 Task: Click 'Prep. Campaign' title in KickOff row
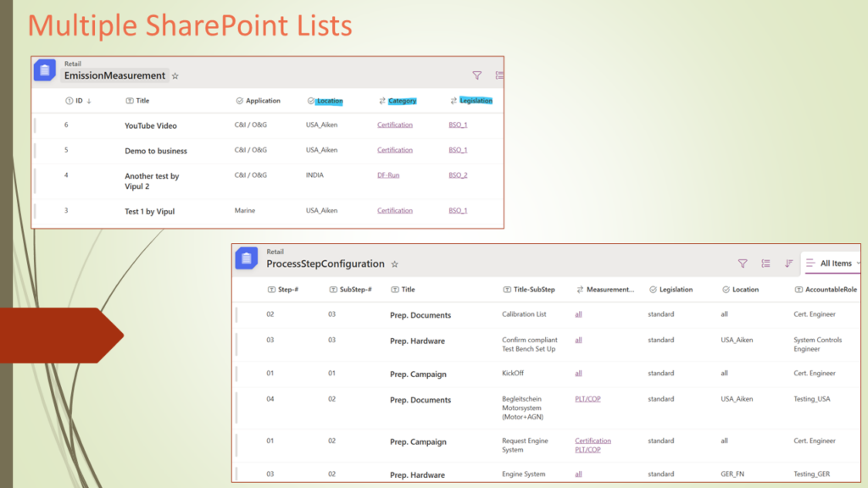(x=418, y=374)
